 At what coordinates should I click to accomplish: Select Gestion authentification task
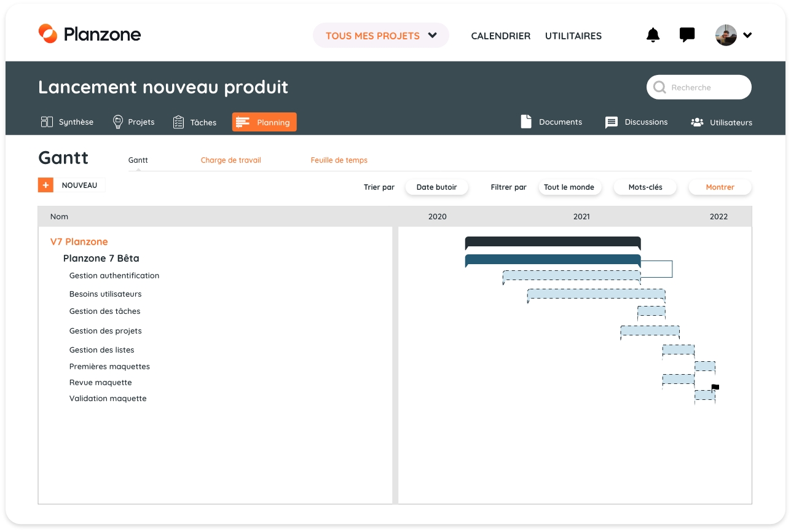coord(114,276)
